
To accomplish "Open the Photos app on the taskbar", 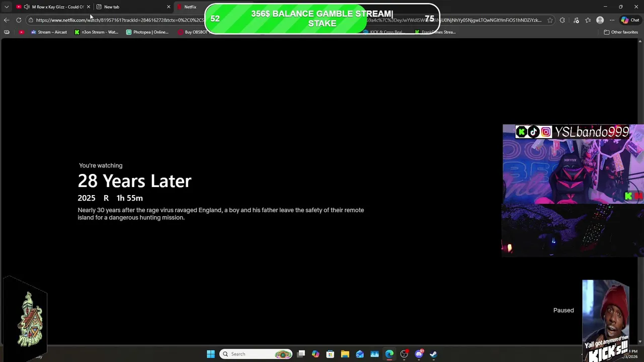I will (374, 354).
